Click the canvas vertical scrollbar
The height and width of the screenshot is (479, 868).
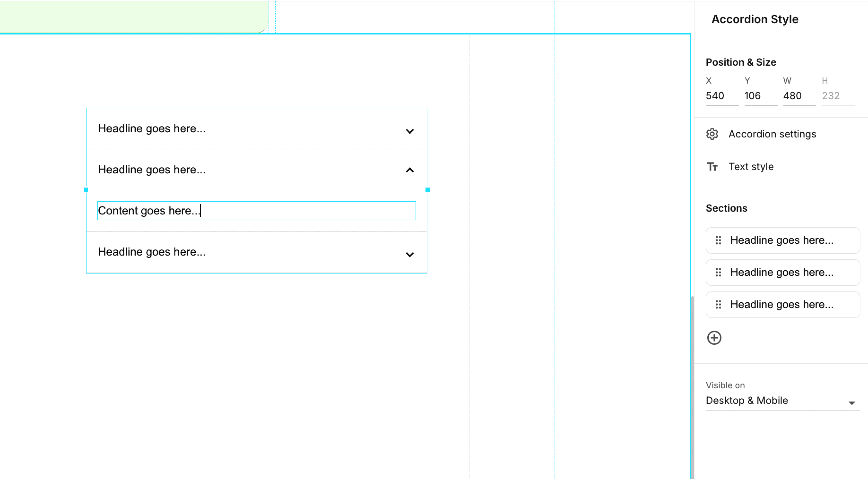pos(692,387)
